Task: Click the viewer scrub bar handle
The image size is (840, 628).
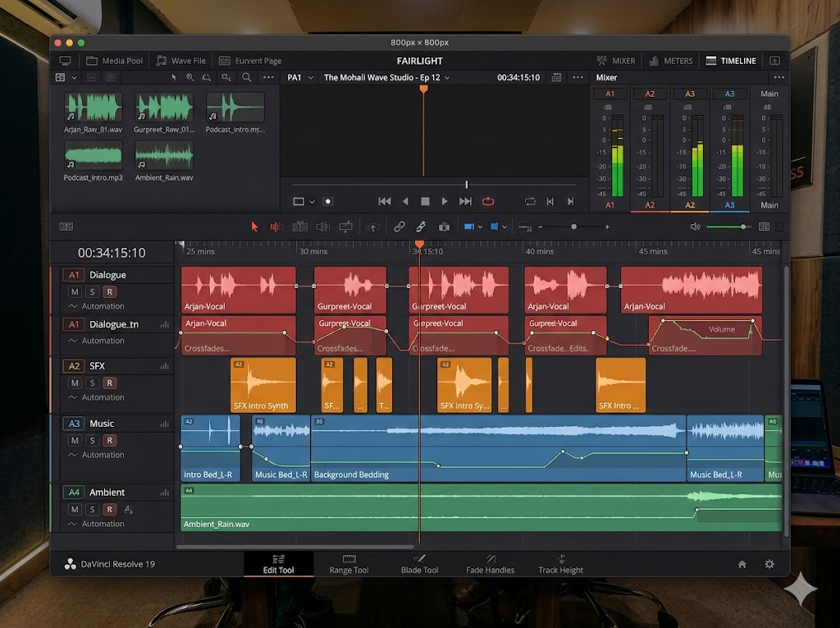Action: 467,185
